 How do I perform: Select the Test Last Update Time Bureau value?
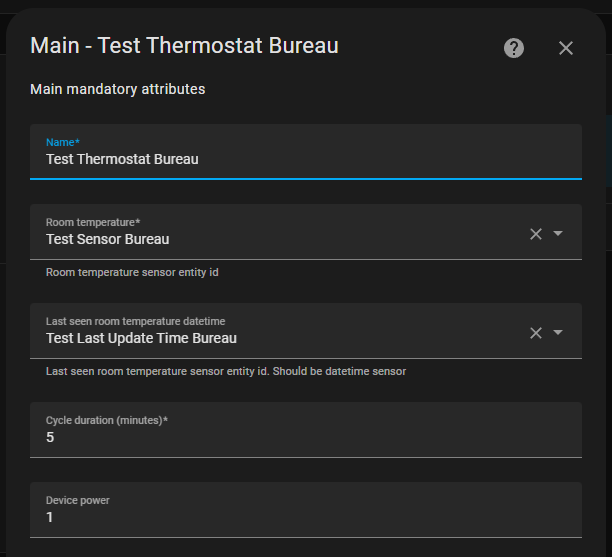pyautogui.click(x=141, y=339)
